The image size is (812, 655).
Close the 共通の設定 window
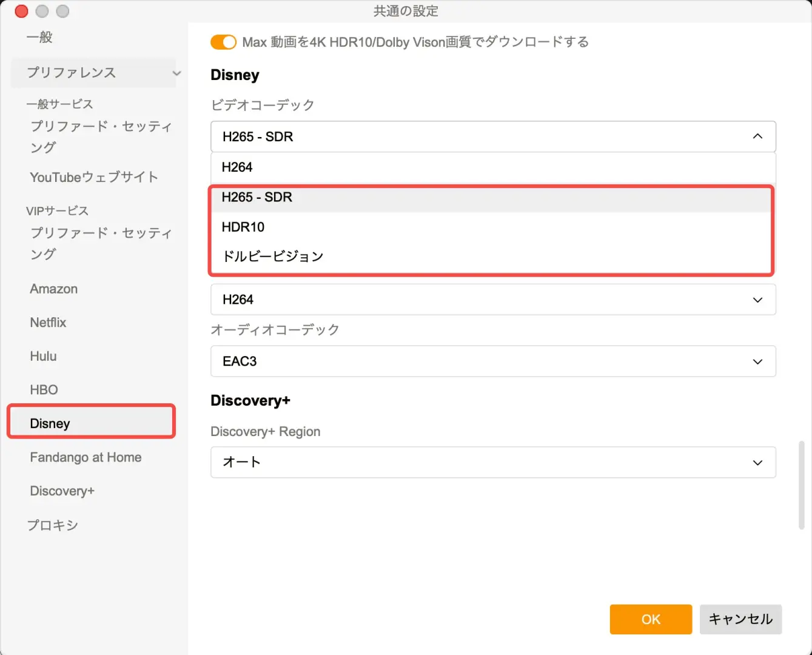click(x=21, y=11)
